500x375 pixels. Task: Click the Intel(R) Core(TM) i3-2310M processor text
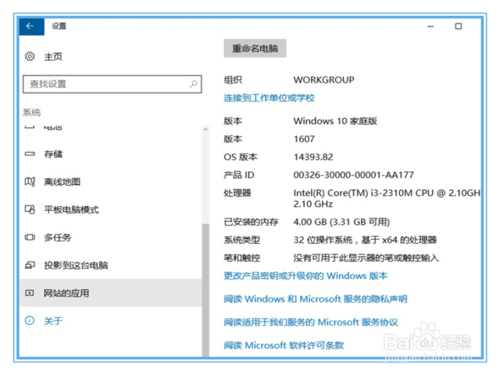(x=387, y=198)
